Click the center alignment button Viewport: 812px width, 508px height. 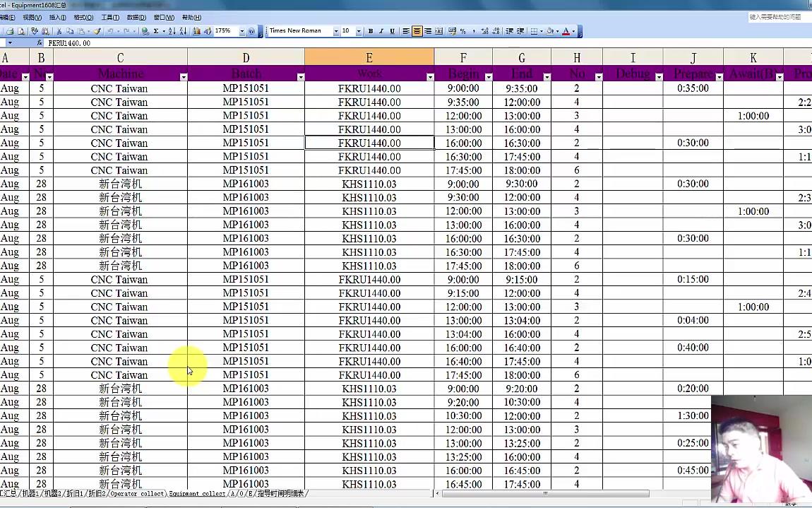[x=417, y=31]
